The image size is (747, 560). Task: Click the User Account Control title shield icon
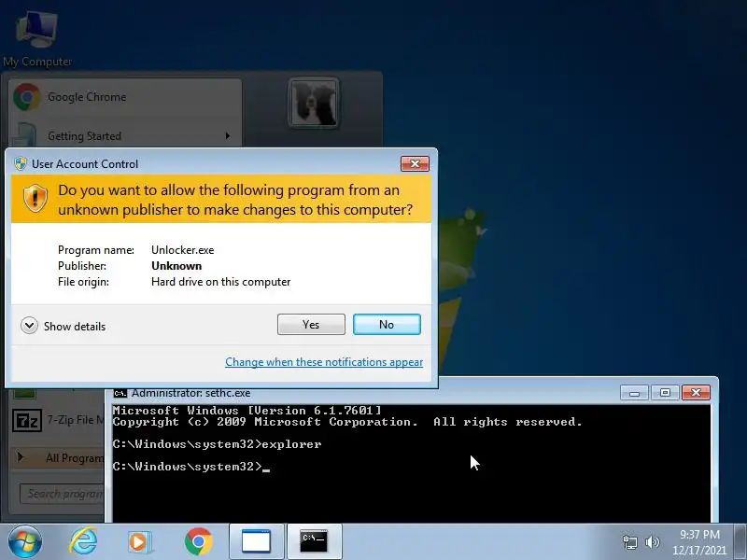click(21, 163)
